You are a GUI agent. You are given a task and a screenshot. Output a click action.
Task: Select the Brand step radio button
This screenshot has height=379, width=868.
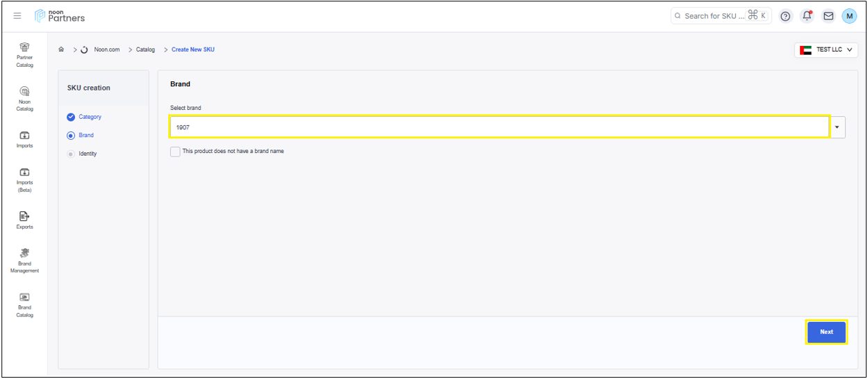(71, 136)
